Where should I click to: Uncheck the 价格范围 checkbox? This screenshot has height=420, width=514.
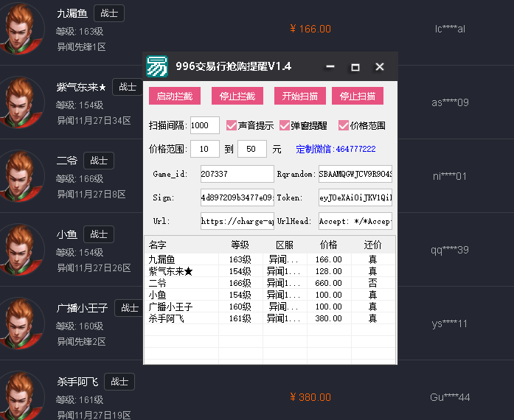[x=344, y=125]
